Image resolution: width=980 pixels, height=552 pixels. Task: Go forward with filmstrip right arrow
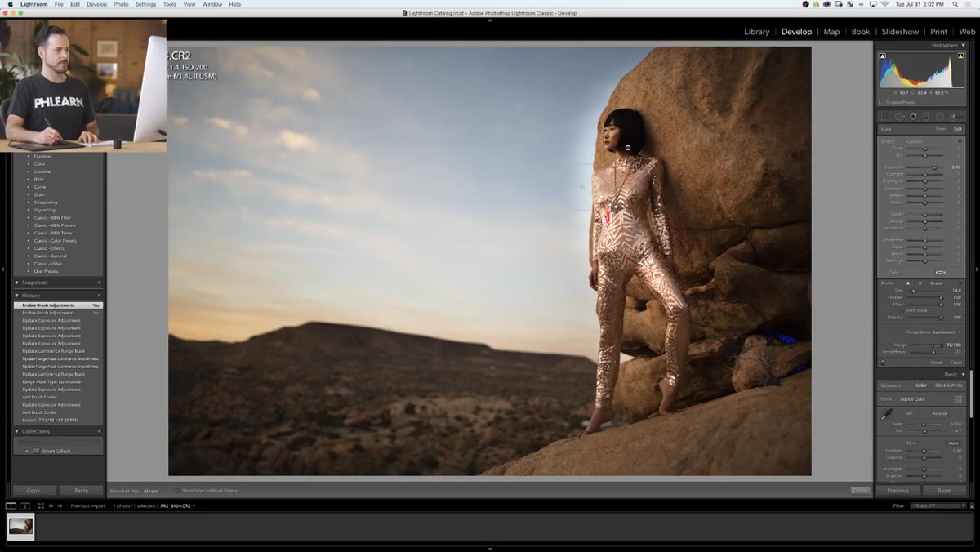(x=60, y=506)
